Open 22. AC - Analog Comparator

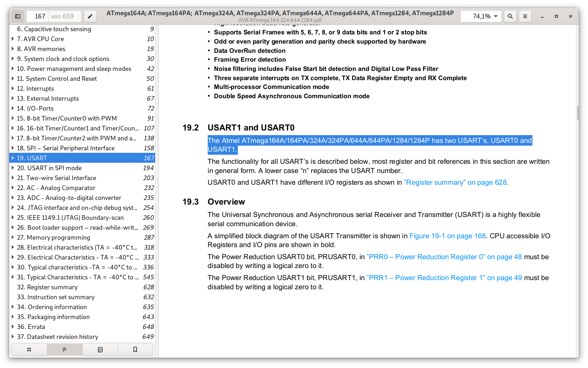(x=82, y=188)
